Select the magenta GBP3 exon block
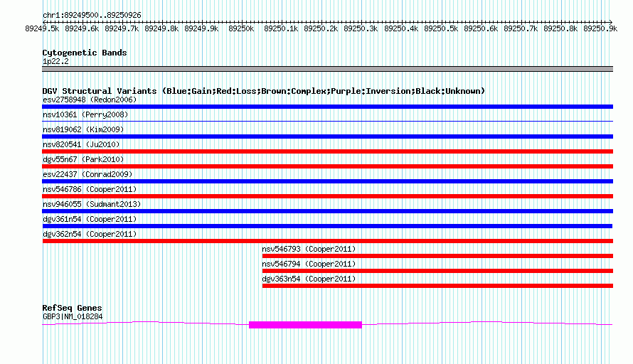 305,325
